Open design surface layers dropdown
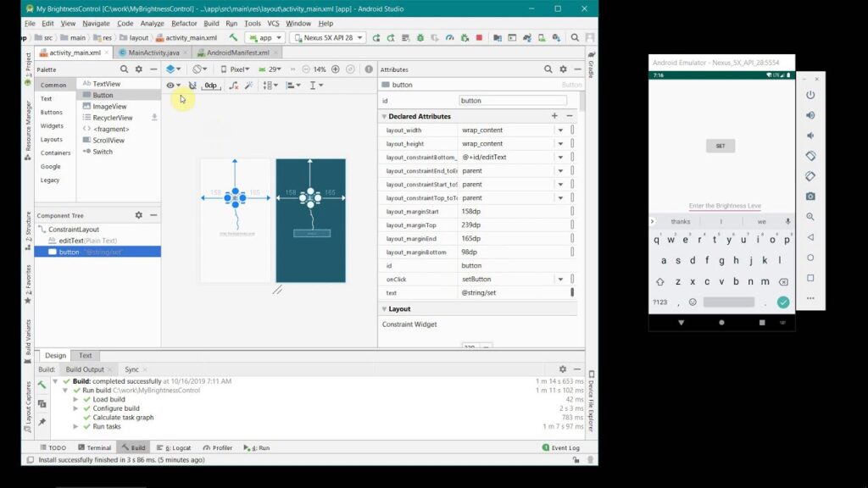This screenshot has height=488, width=868. (x=173, y=69)
